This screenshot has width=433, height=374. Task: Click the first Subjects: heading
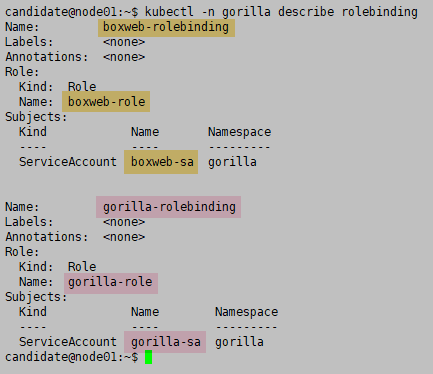coord(36,117)
